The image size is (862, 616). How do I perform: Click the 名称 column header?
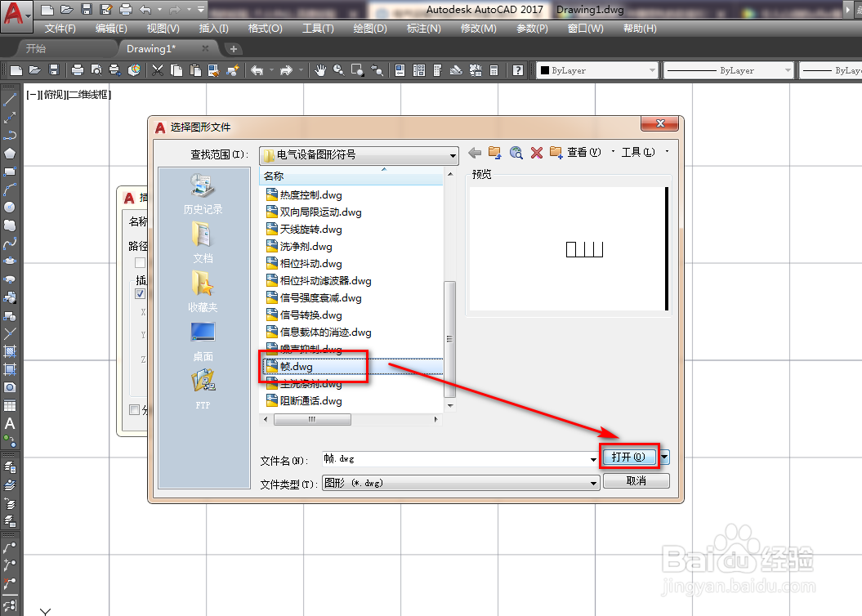[x=351, y=176]
